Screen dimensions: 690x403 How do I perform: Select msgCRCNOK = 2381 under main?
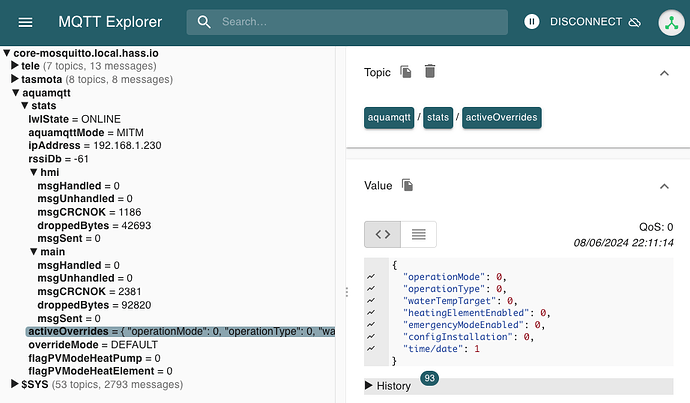pos(89,292)
